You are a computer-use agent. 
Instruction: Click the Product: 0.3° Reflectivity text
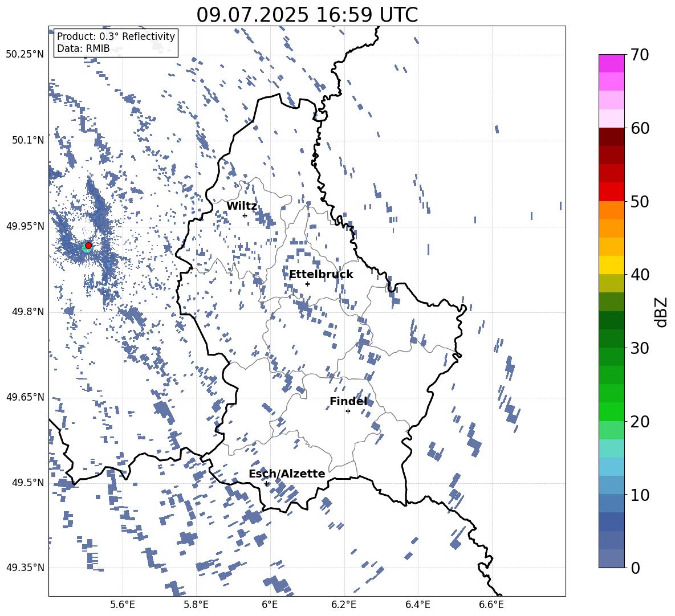[x=116, y=36]
